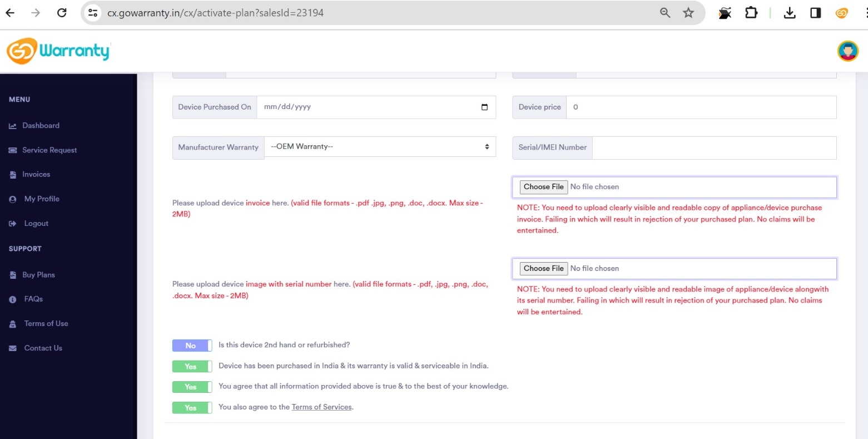Toggle the Terms of Services agreement switch
Viewport: 868px width, 439px height.
[192, 408]
